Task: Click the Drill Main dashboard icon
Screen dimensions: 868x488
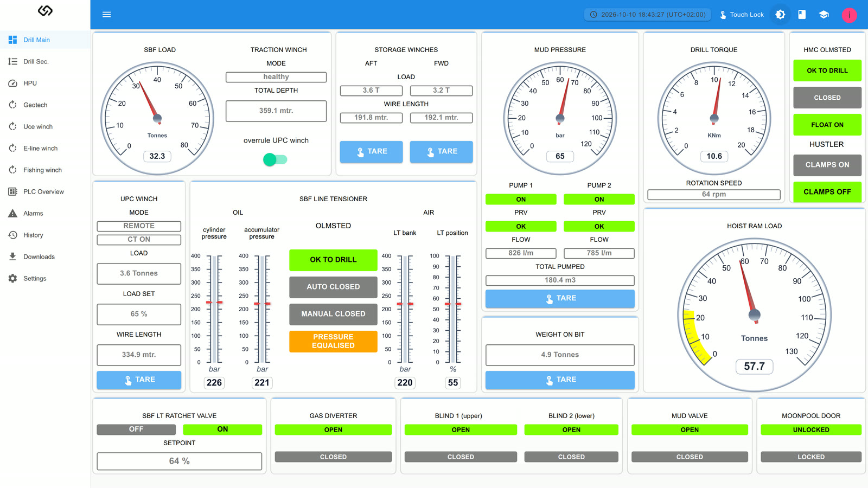Action: point(12,40)
